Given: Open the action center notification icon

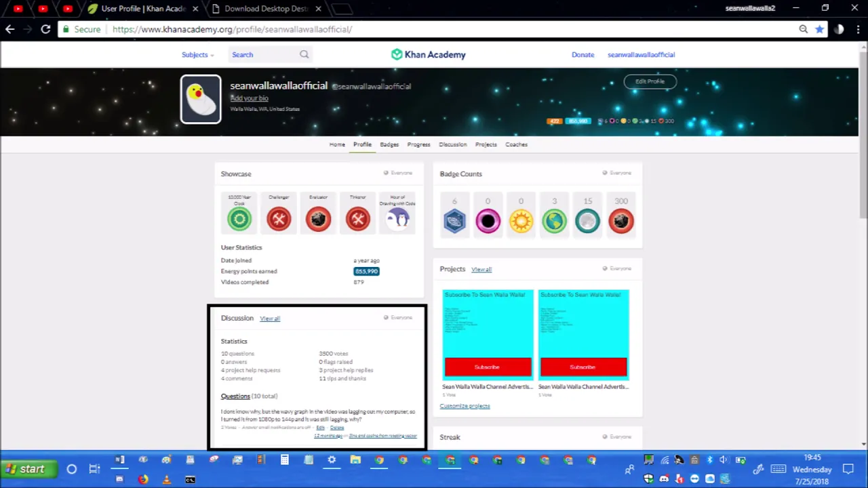Looking at the screenshot, I should coord(848,469).
